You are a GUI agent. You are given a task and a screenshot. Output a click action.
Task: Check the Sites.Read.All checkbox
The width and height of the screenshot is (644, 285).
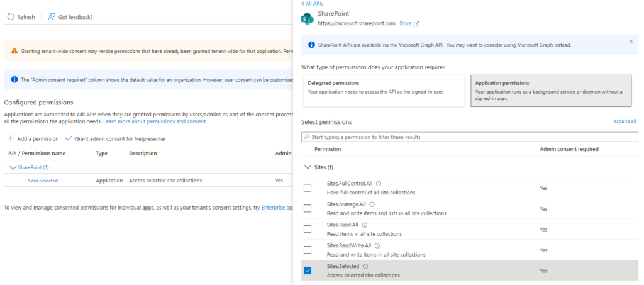click(x=307, y=229)
